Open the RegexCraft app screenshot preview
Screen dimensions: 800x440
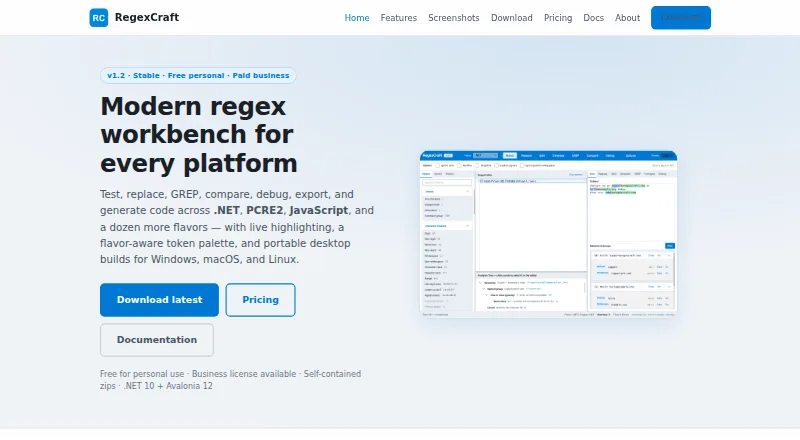548,234
